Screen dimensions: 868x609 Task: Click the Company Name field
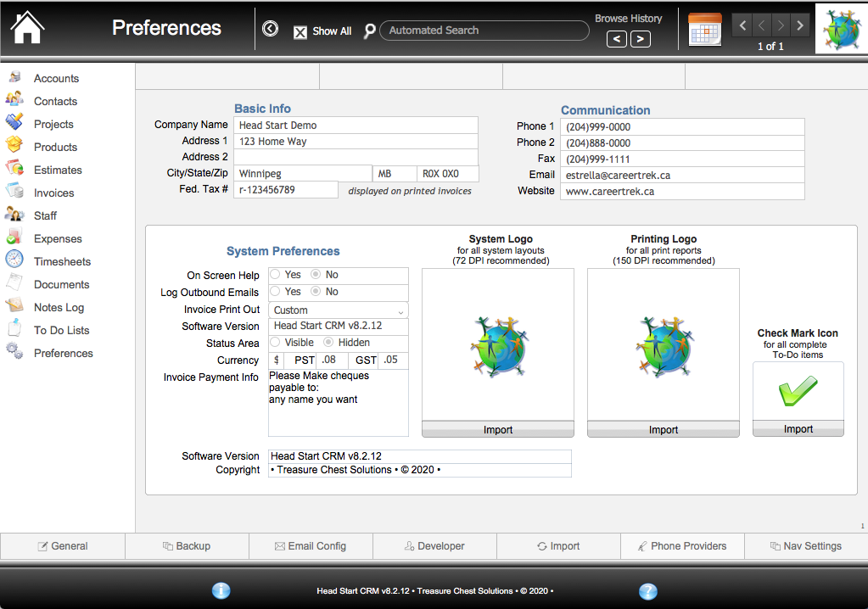point(356,125)
